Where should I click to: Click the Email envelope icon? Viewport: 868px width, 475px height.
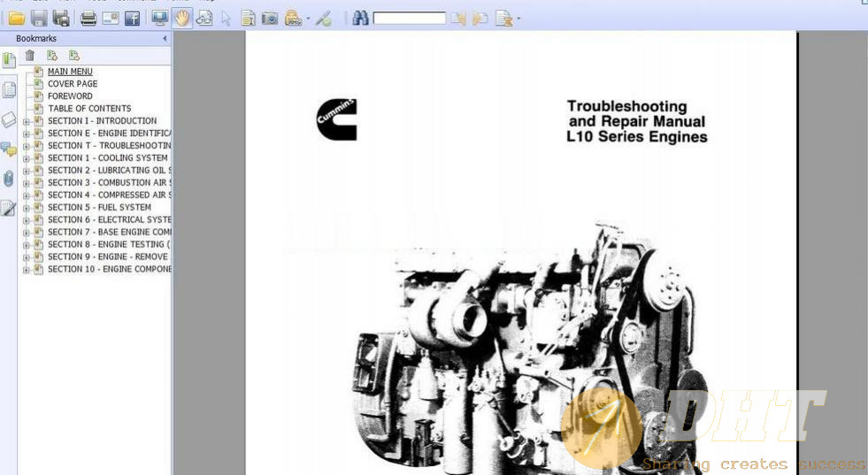click(111, 19)
